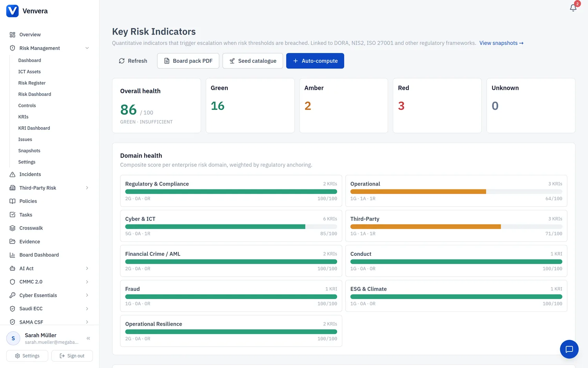Follow the View snapshots link

501,43
